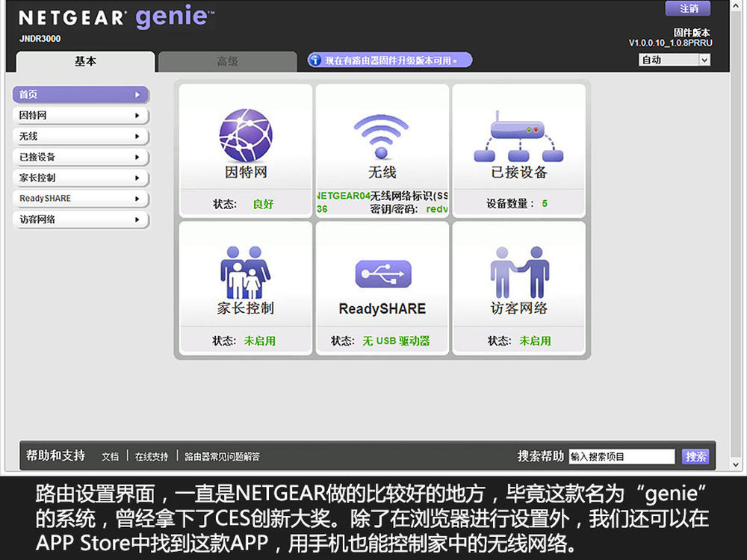Image resolution: width=747 pixels, height=560 pixels.
Task: Click the 搜索 button
Action: click(695, 457)
